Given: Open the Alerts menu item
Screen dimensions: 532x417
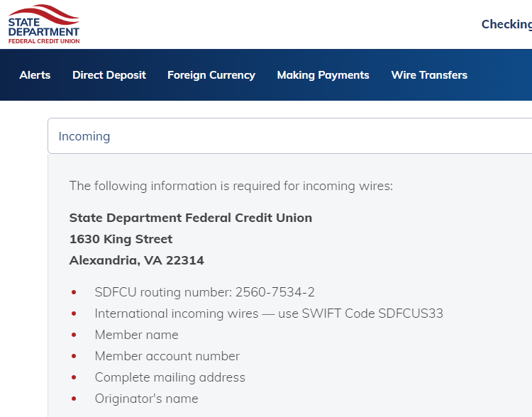Looking at the screenshot, I should (x=35, y=75).
